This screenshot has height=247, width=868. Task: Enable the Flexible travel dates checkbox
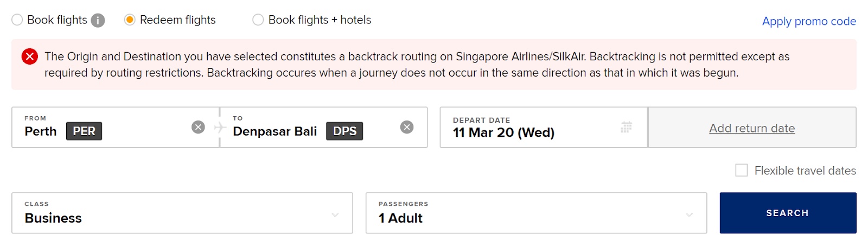(x=742, y=170)
